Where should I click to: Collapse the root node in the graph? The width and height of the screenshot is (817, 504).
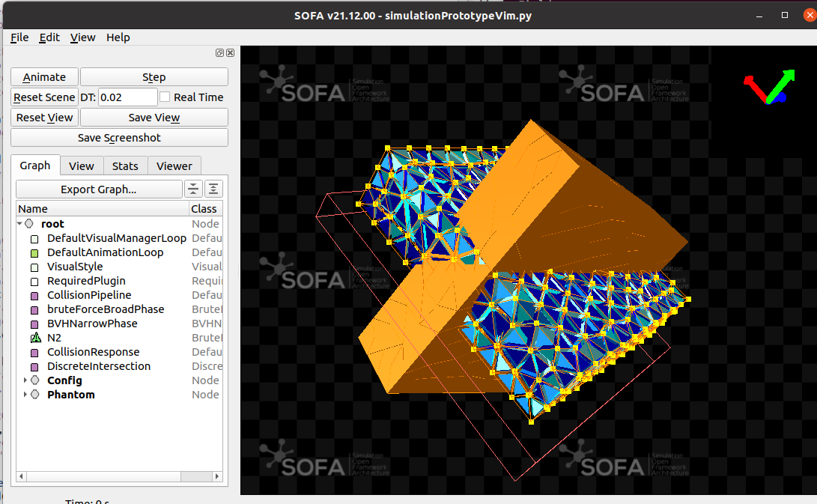(x=19, y=223)
